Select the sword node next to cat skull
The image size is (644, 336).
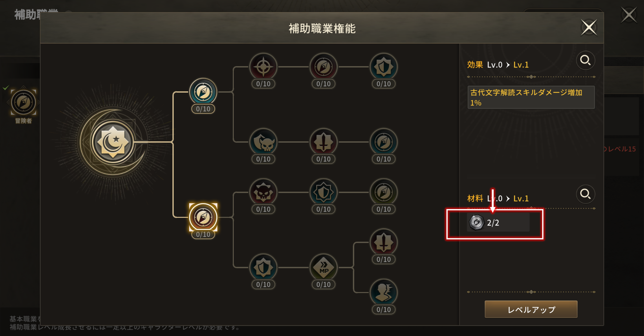click(x=323, y=142)
